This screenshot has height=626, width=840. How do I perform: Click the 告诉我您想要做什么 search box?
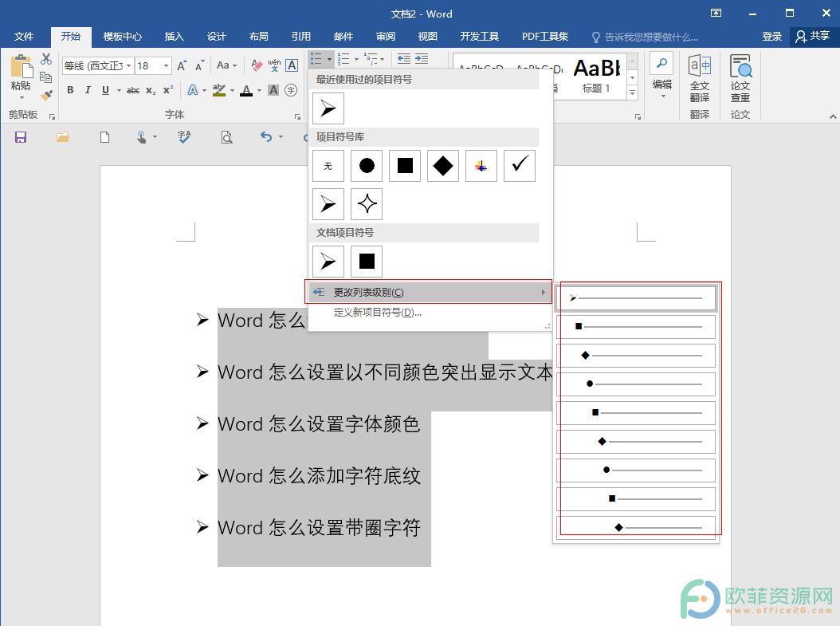click(645, 37)
